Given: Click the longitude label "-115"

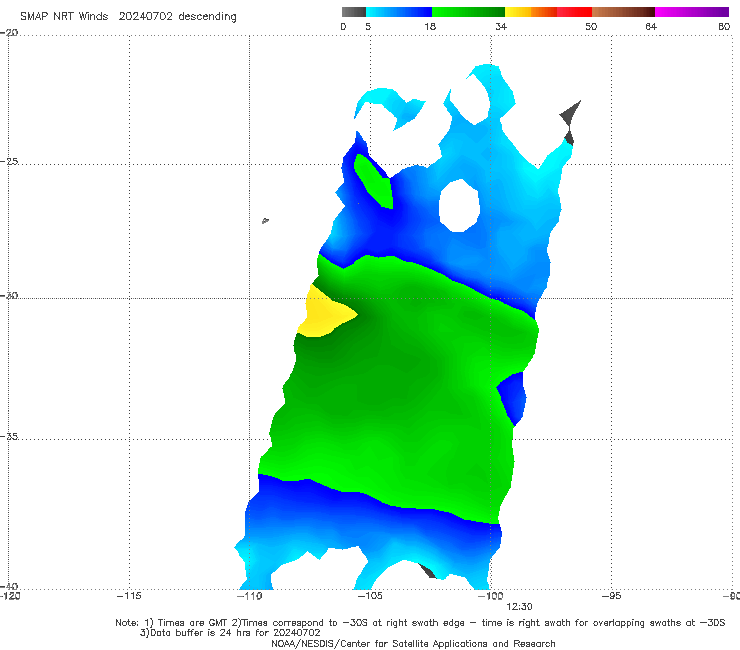Looking at the screenshot, I should click(x=129, y=596).
